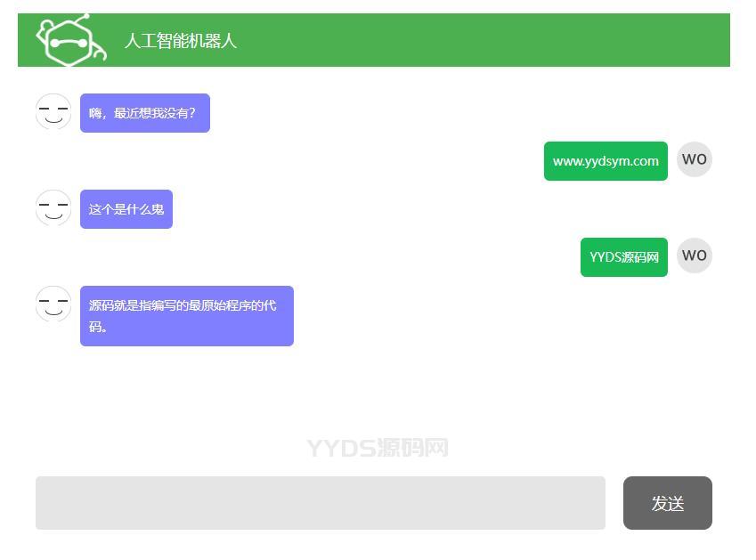Click the smiley avatar beside 源码就是指编写的 message

pyautogui.click(x=53, y=304)
